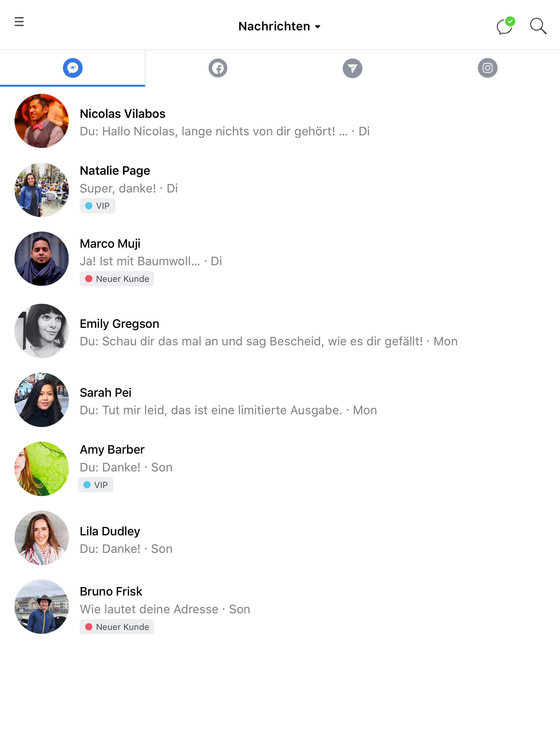Viewport: 560px width, 747px height.
Task: Expand the Nachrichten dropdown
Action: click(280, 26)
